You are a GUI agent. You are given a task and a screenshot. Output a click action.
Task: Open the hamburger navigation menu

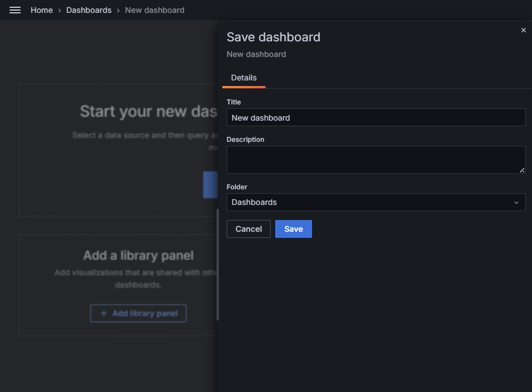(15, 10)
